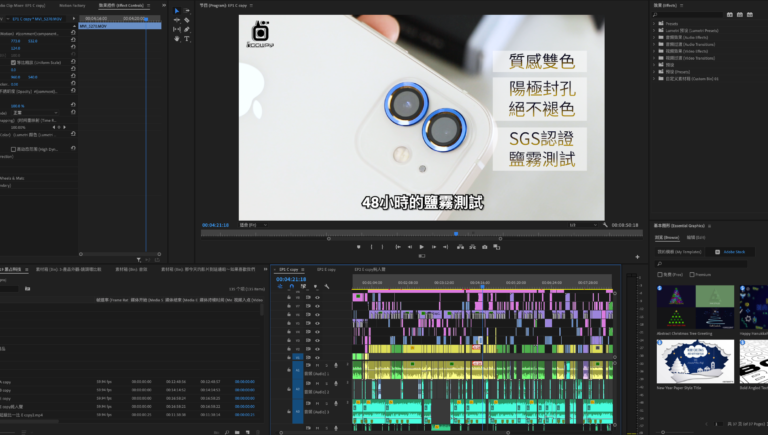Click the Adobe Stock button
768x435 pixels.
(x=734, y=252)
